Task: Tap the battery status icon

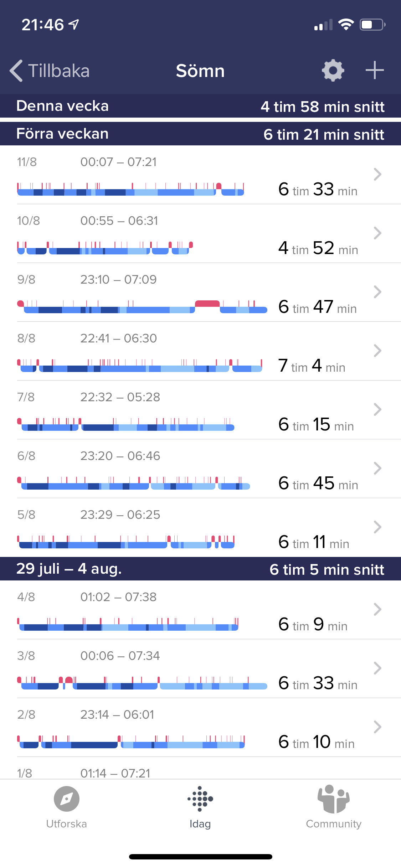Action: click(372, 25)
